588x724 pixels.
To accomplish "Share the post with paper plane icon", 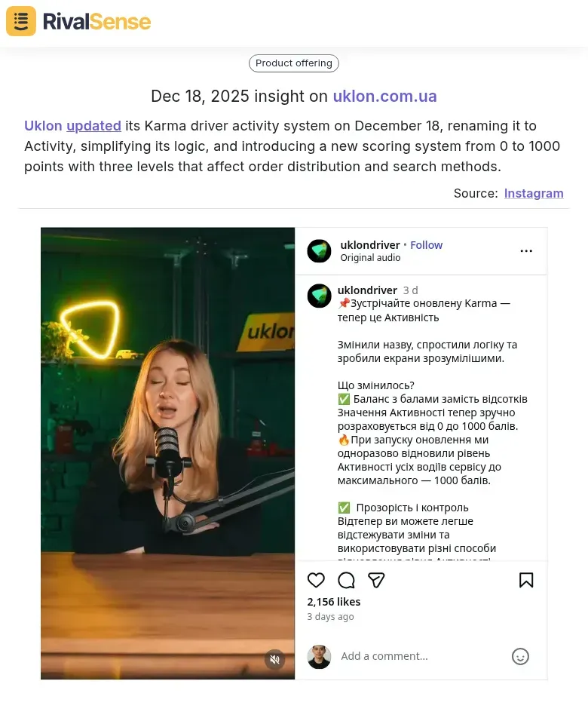I will [x=376, y=580].
